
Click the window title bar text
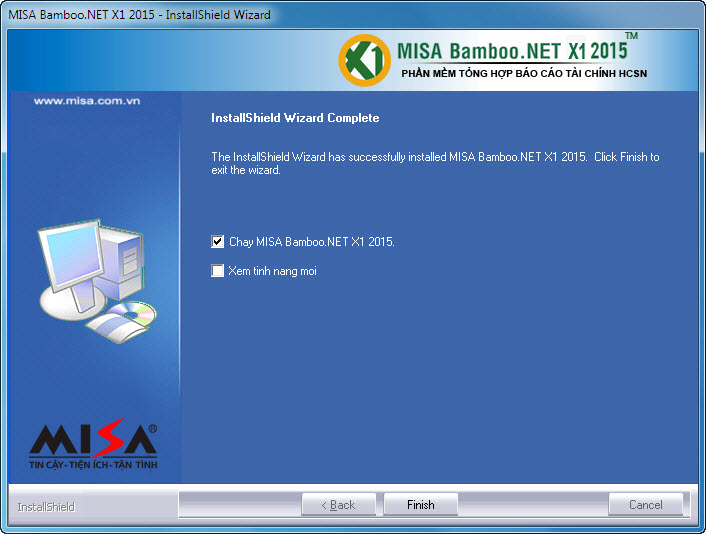140,14
